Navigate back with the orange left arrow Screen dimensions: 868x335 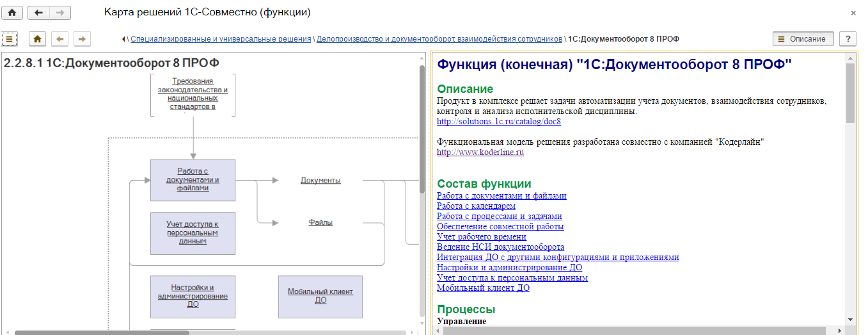tap(60, 39)
